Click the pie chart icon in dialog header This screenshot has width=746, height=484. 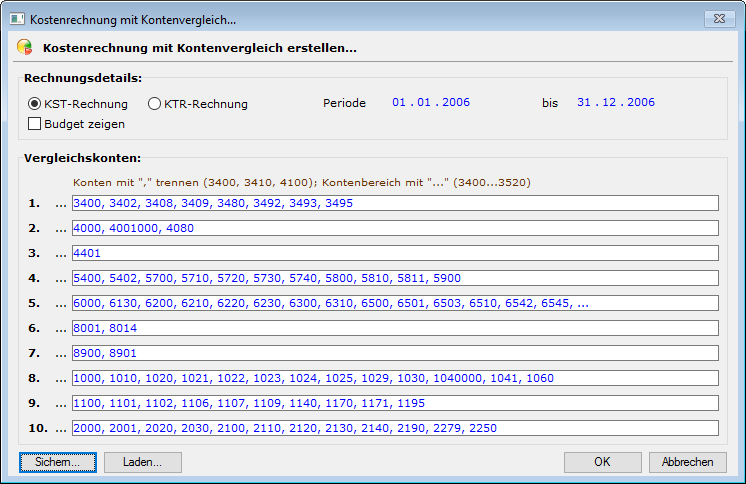point(24,46)
